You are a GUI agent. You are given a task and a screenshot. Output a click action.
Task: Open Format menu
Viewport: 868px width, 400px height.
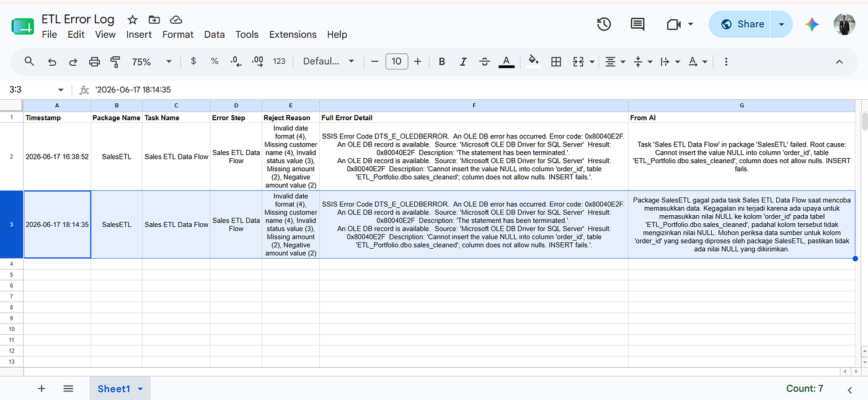pos(178,35)
